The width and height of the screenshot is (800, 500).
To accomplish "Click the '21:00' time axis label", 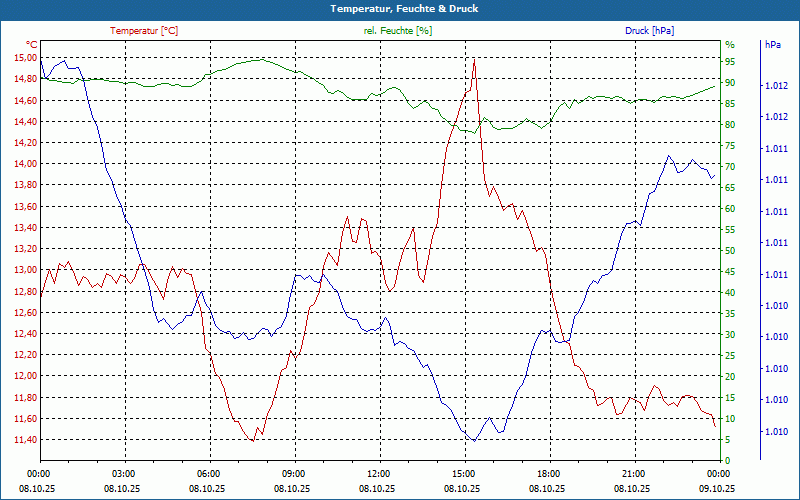I will pos(632,473).
